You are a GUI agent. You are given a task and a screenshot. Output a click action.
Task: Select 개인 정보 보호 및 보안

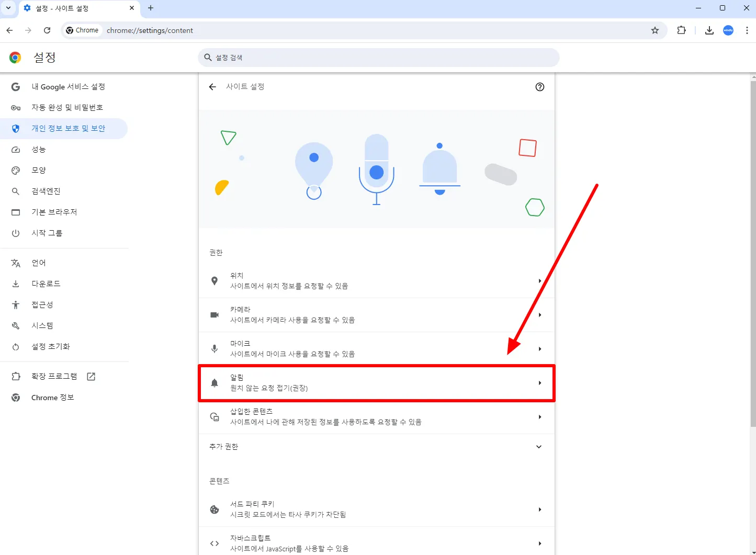(x=64, y=129)
